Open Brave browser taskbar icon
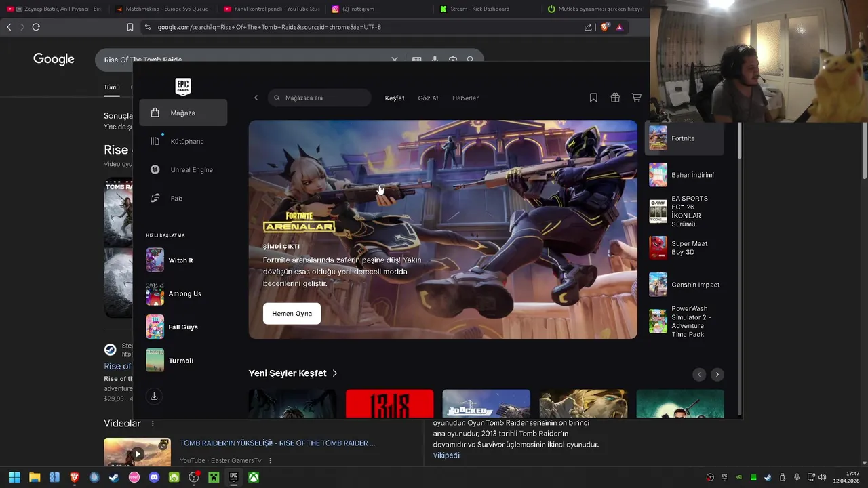This screenshot has width=868, height=488. coord(75,477)
